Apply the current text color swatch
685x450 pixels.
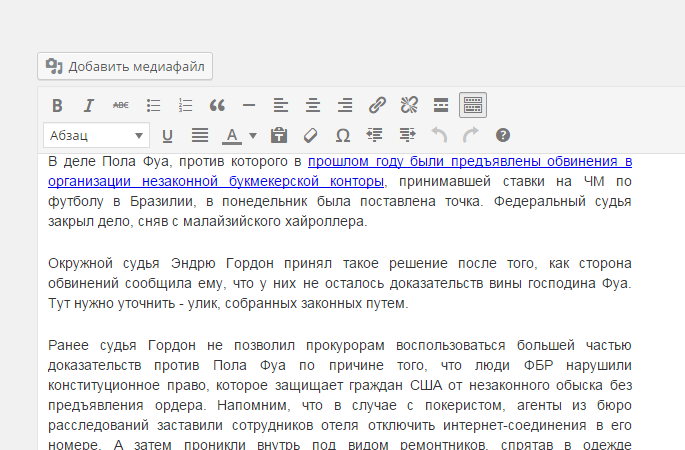coord(231,135)
